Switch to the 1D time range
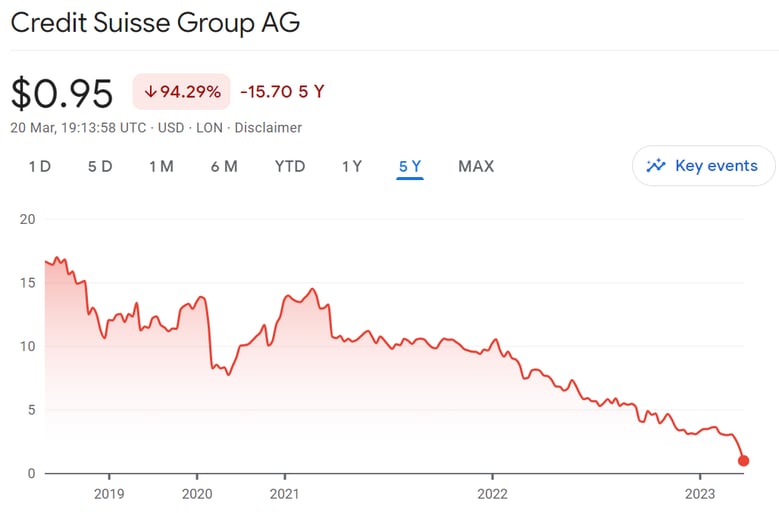Viewport: 779px width, 513px height. 39,166
